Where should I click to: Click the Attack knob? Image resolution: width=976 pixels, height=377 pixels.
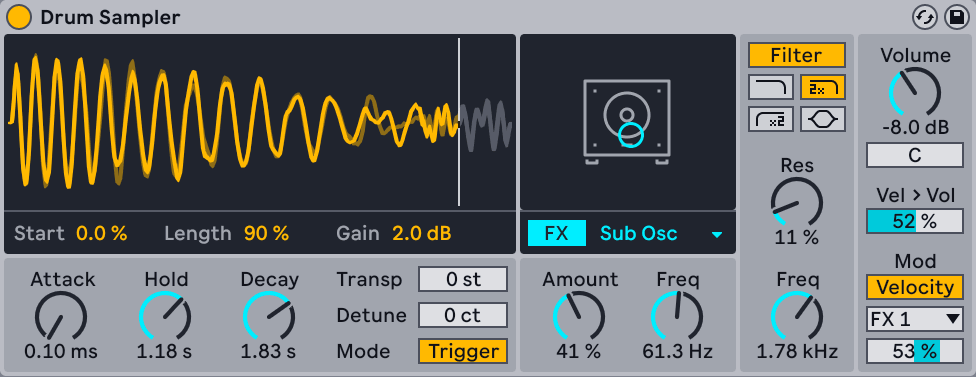tap(60, 316)
